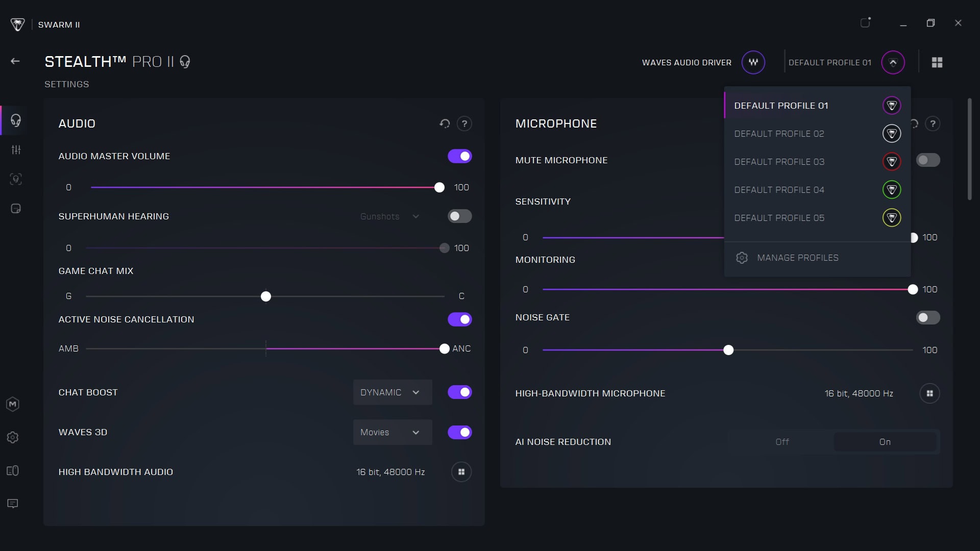Open app settings gear in sidebar
This screenshot has width=980, height=551.
click(x=13, y=437)
